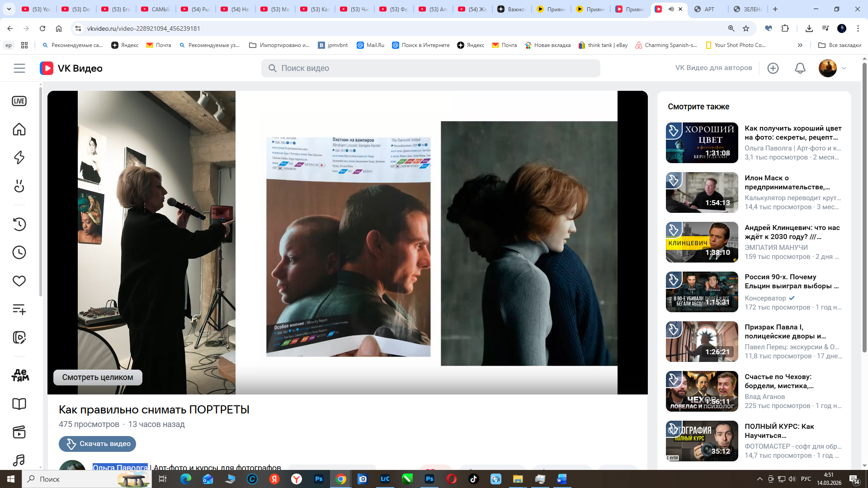Click into the Поиск видео field
The height and width of the screenshot is (488, 868).
(x=430, y=68)
